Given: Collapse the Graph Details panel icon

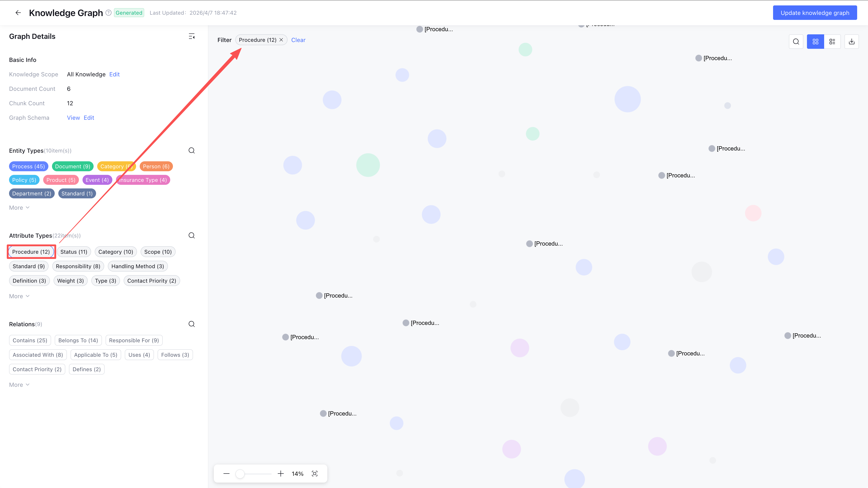Looking at the screenshot, I should point(191,36).
